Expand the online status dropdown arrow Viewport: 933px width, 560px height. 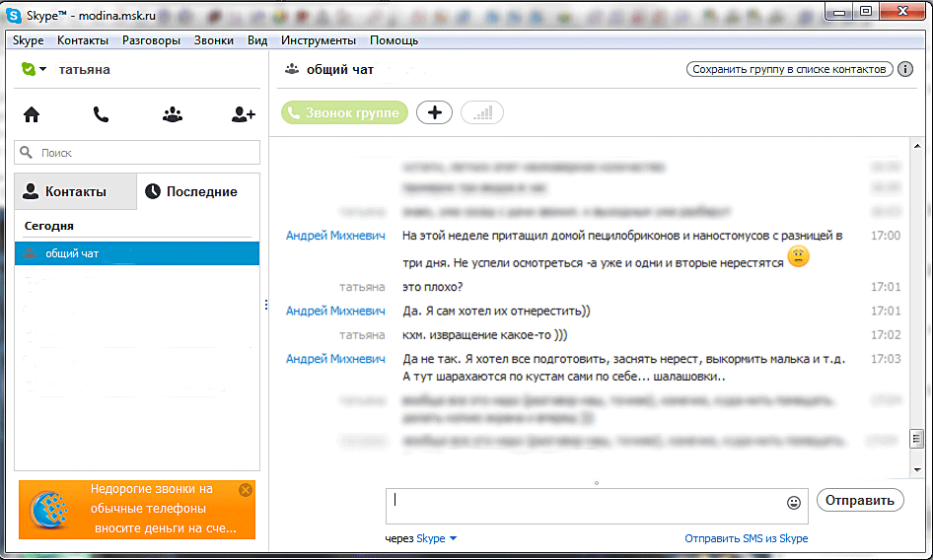pyautogui.click(x=42, y=70)
